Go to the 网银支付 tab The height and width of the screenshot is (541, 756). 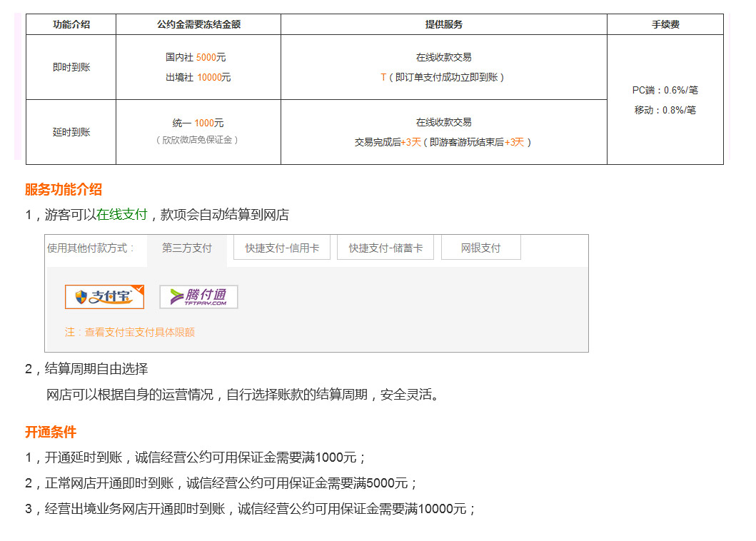tap(480, 248)
